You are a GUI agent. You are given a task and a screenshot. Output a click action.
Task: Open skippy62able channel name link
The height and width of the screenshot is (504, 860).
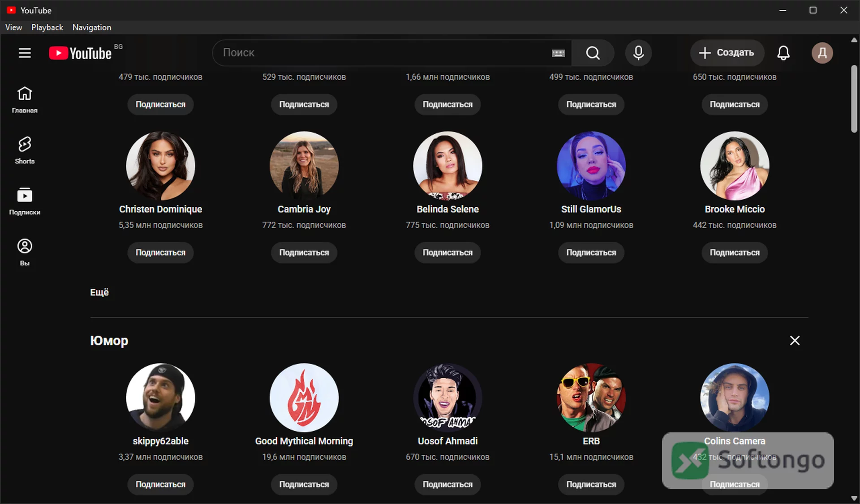pos(160,441)
